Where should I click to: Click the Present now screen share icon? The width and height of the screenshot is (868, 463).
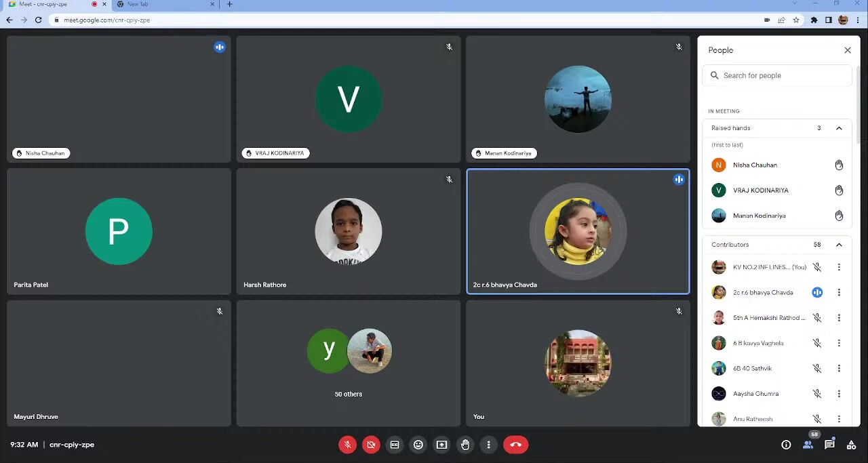point(441,445)
